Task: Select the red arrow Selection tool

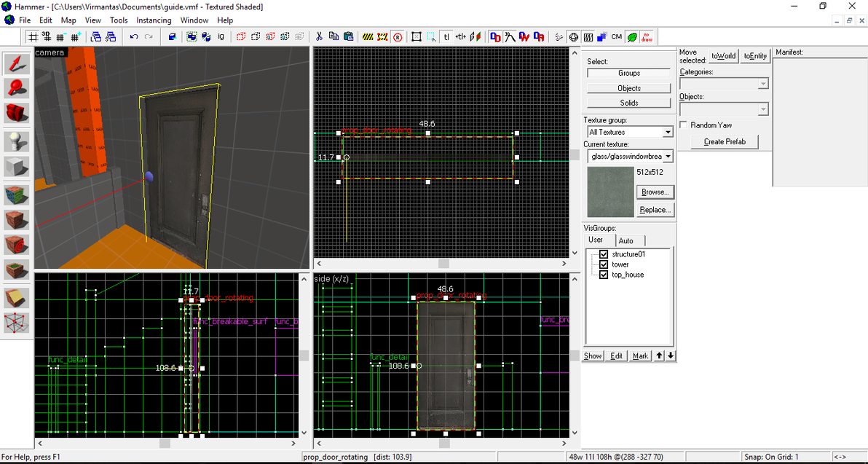Action: tap(16, 64)
